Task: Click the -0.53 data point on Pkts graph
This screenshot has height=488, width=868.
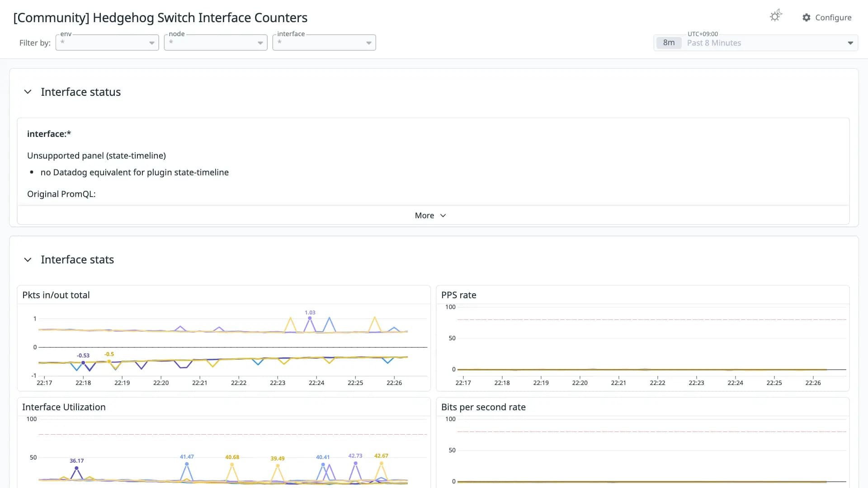Action: pyautogui.click(x=83, y=363)
